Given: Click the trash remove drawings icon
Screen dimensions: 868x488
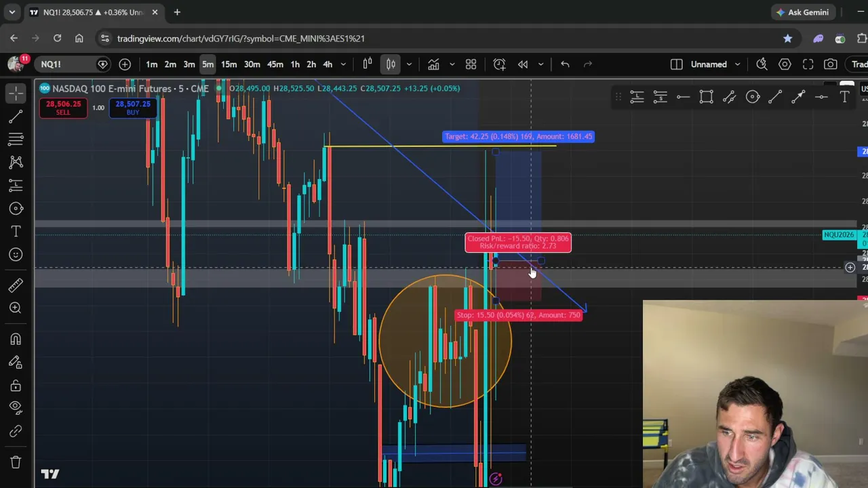Looking at the screenshot, I should pos(16,462).
